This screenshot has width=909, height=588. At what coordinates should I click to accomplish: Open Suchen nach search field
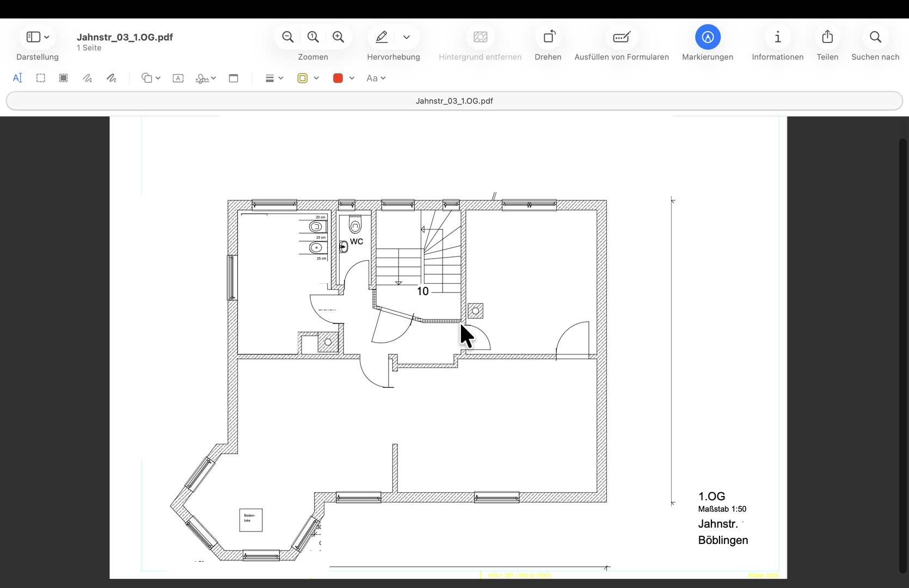coord(875,37)
